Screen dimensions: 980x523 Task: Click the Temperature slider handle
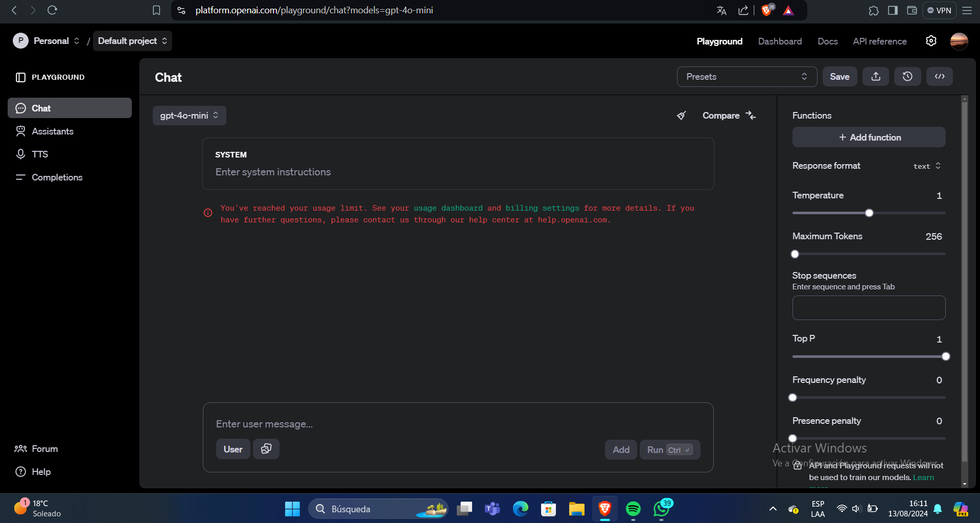click(869, 213)
